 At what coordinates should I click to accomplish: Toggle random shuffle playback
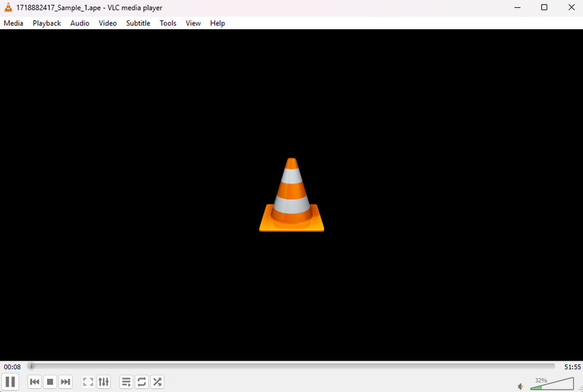(157, 382)
